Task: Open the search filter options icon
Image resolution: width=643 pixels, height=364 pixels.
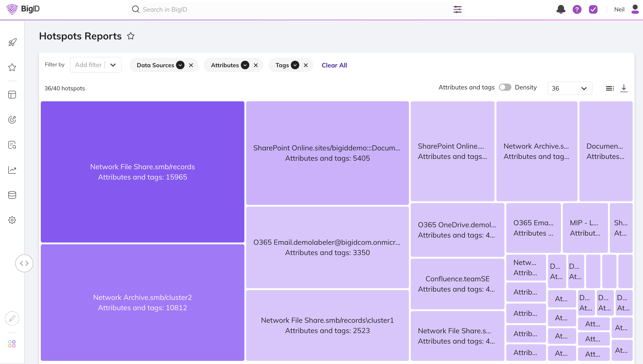Action: (457, 9)
